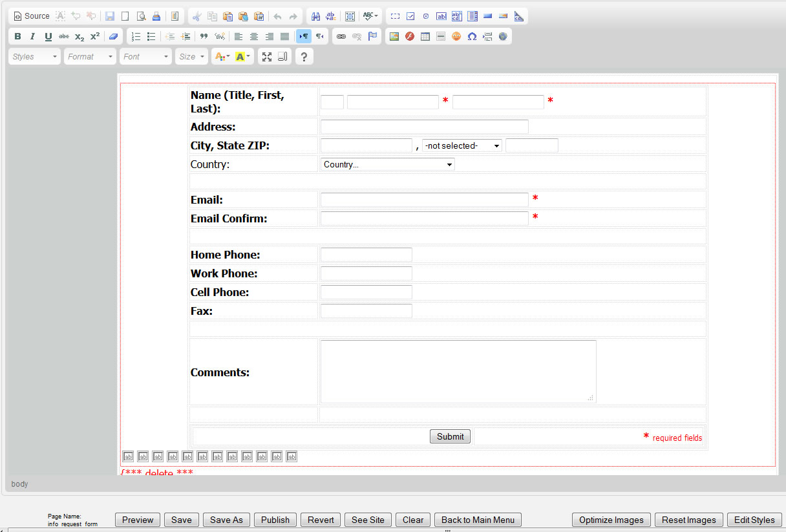Click the Save document icon in toolbar
Screen dimensions: 786x532
point(109,16)
